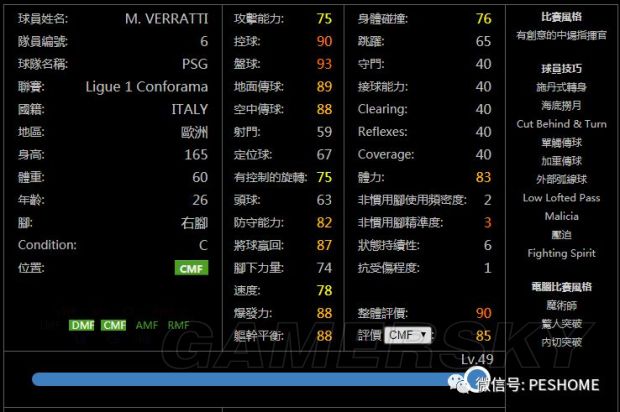Click the level slider track bar
This screenshot has height=412, width=620.
240,379
